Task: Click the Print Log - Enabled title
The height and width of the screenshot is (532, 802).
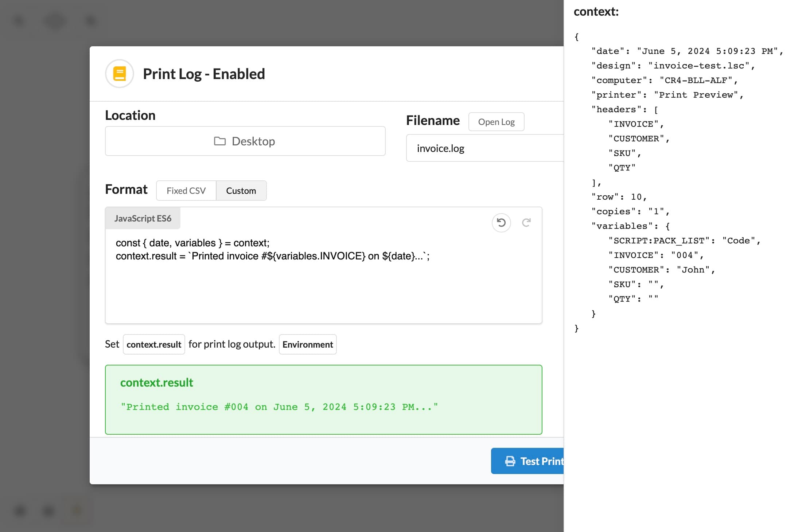Action: (204, 74)
